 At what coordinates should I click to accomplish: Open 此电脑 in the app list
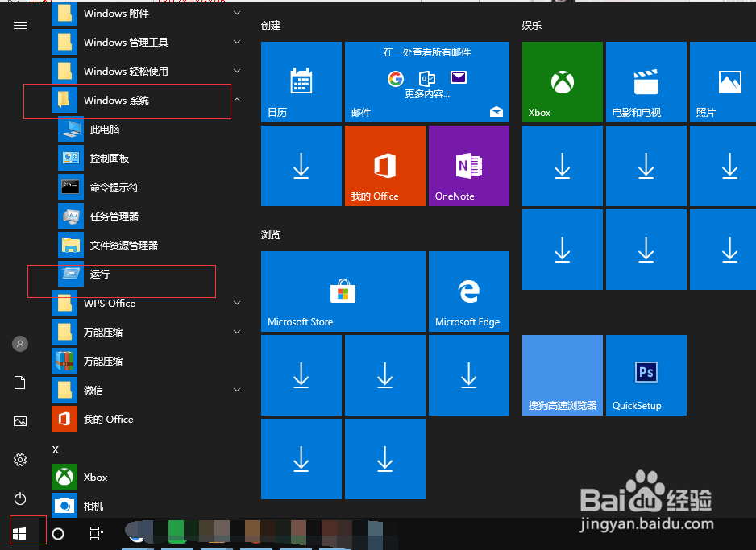pyautogui.click(x=149, y=129)
